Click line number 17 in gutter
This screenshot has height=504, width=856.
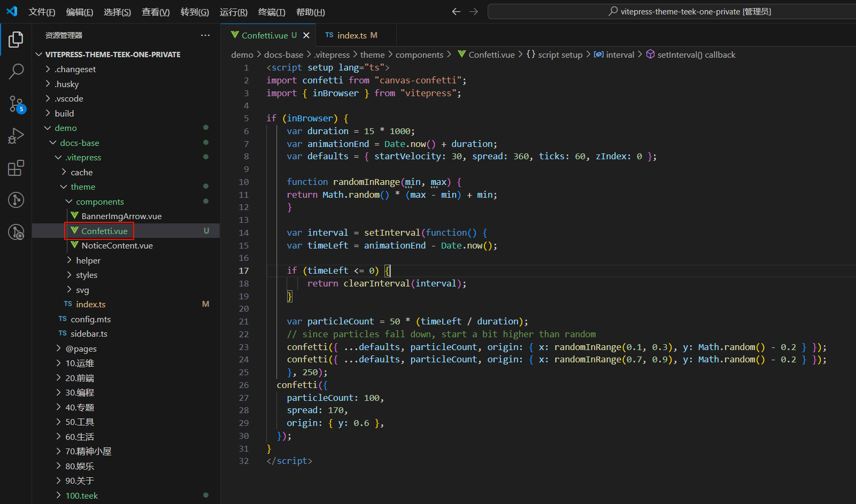click(244, 270)
